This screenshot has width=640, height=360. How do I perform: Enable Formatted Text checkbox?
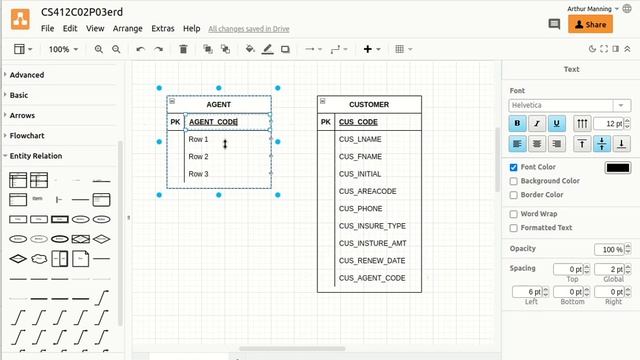[x=513, y=228]
